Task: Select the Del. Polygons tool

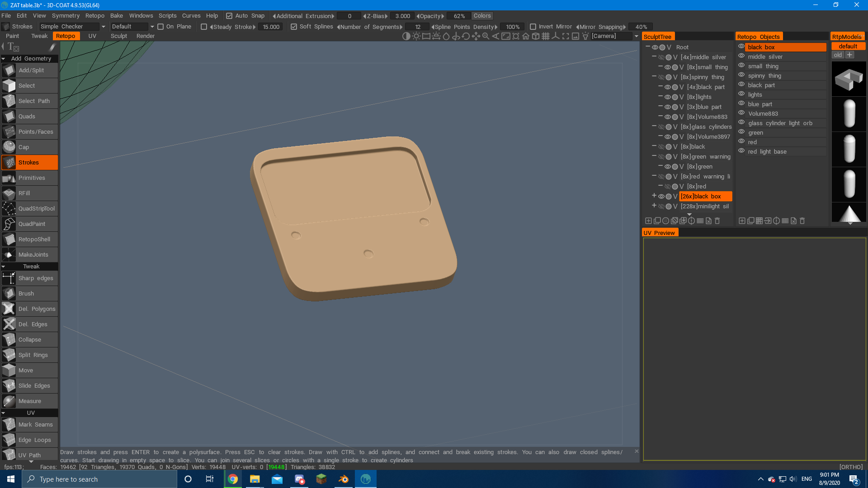Action: pyautogui.click(x=36, y=309)
